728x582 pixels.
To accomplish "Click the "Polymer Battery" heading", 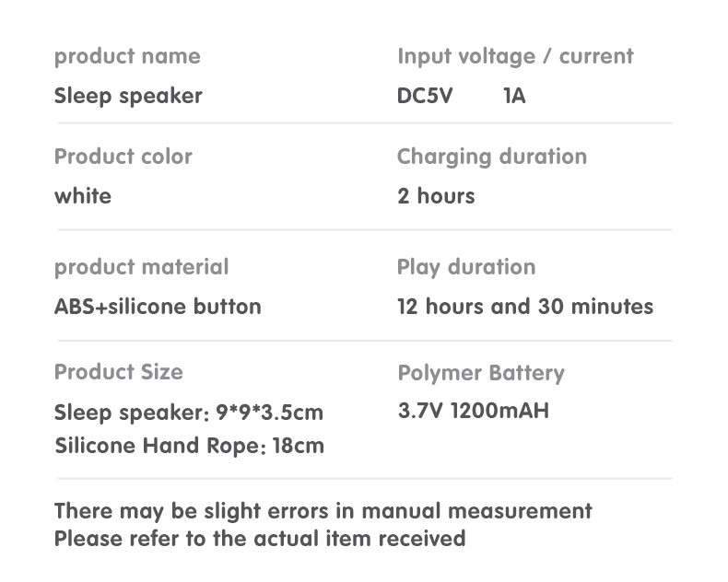I will click(x=481, y=373).
